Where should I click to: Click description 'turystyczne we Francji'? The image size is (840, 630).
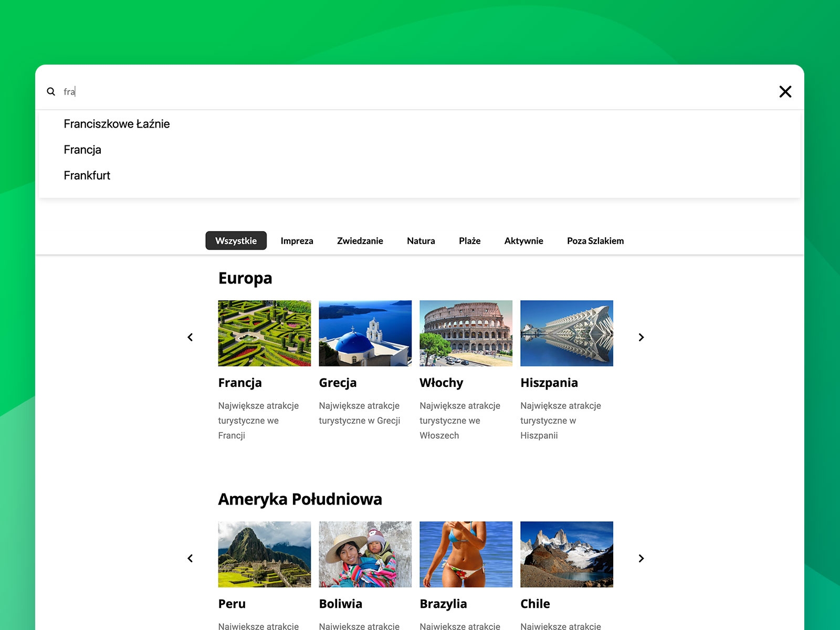click(x=248, y=428)
